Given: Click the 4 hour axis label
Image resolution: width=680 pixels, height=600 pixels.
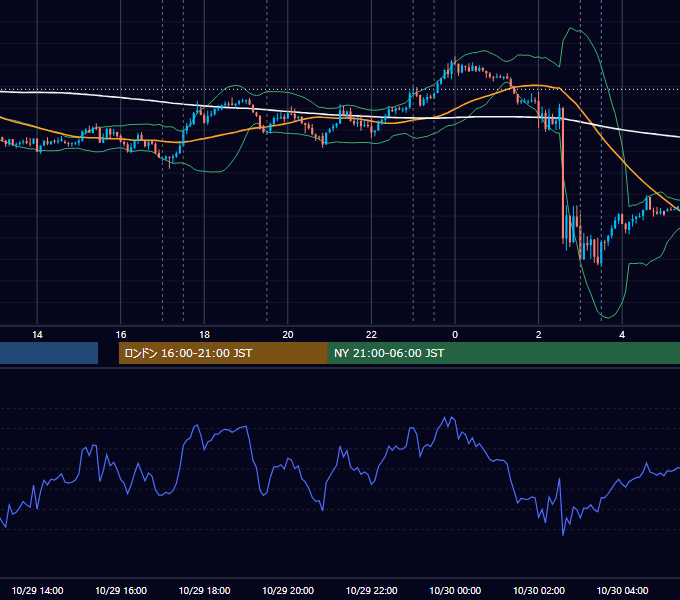Looking at the screenshot, I should point(622,335).
